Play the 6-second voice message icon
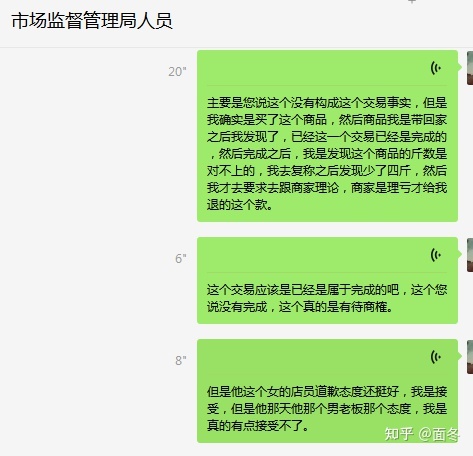 pyautogui.click(x=436, y=255)
